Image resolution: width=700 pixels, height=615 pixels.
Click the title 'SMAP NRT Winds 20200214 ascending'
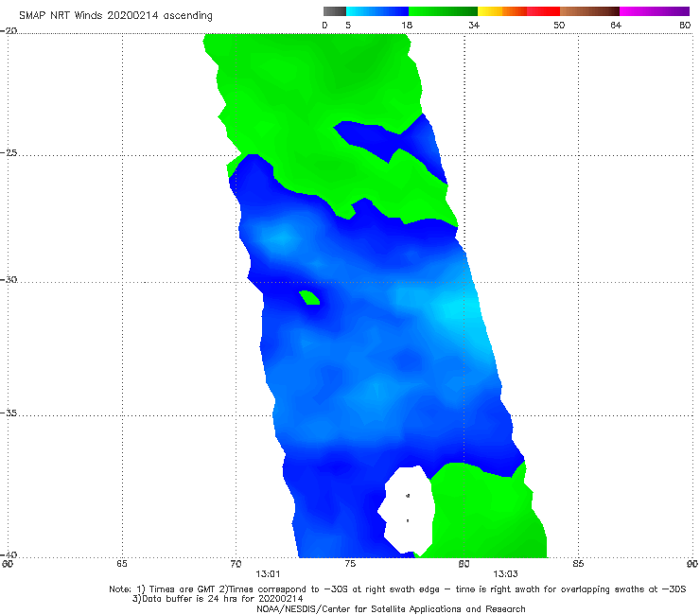click(x=115, y=15)
